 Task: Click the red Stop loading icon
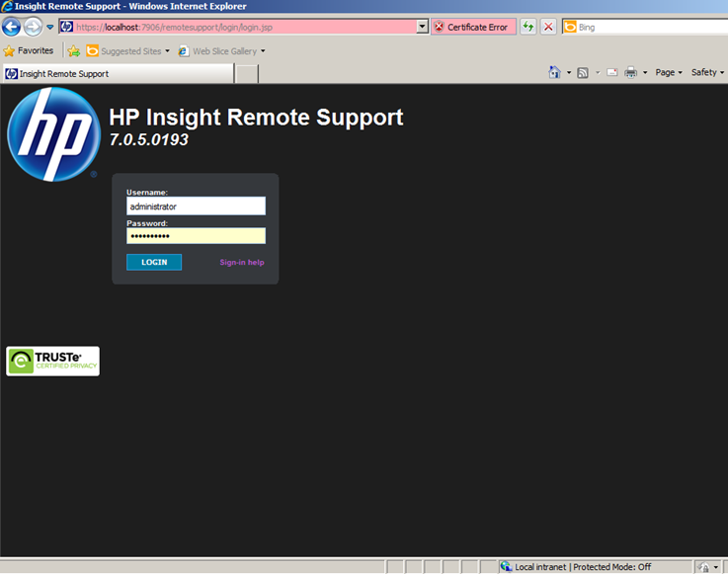[x=548, y=27]
